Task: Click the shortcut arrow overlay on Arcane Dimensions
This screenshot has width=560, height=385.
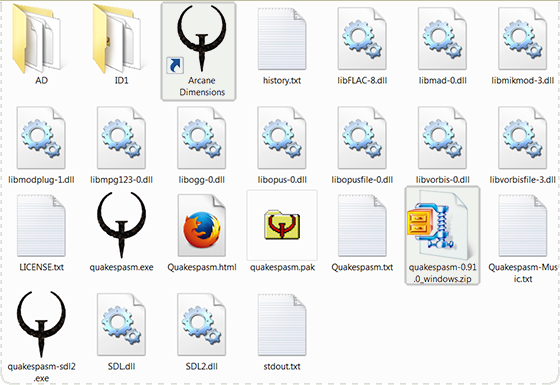Action: click(x=175, y=65)
